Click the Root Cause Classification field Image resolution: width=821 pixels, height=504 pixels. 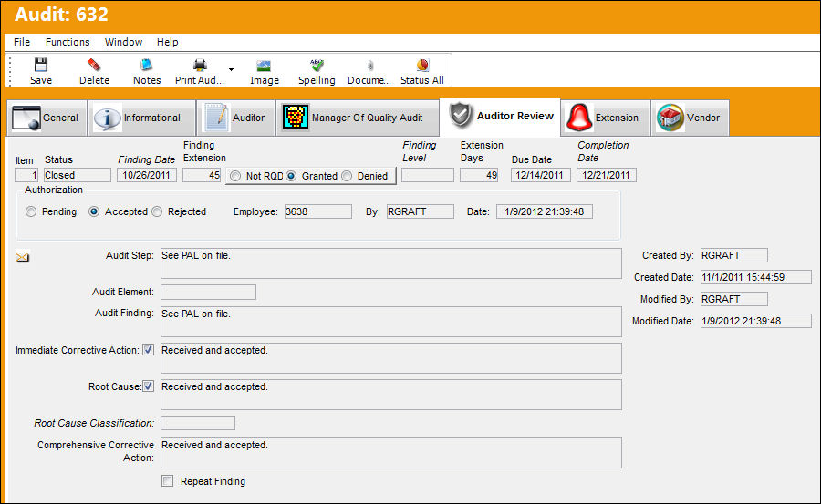tap(198, 423)
